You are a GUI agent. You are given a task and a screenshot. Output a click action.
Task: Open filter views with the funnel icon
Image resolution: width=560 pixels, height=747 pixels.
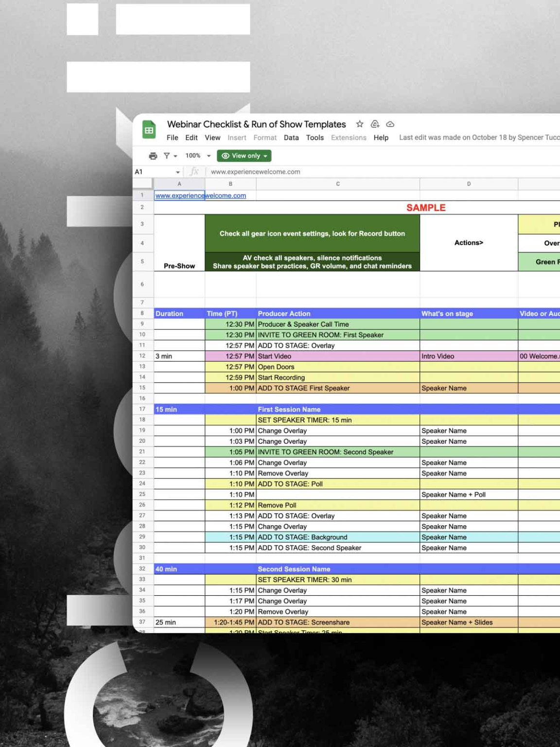(167, 156)
